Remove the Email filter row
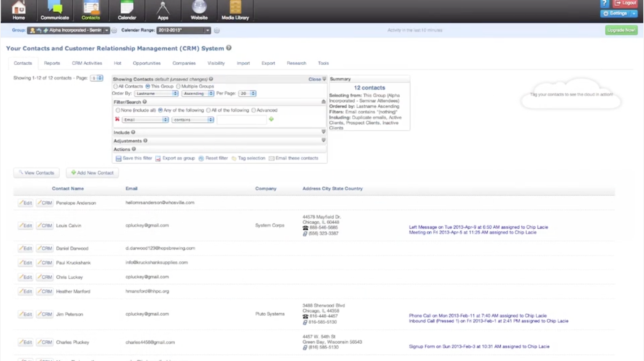The height and width of the screenshot is (361, 644). click(x=117, y=119)
